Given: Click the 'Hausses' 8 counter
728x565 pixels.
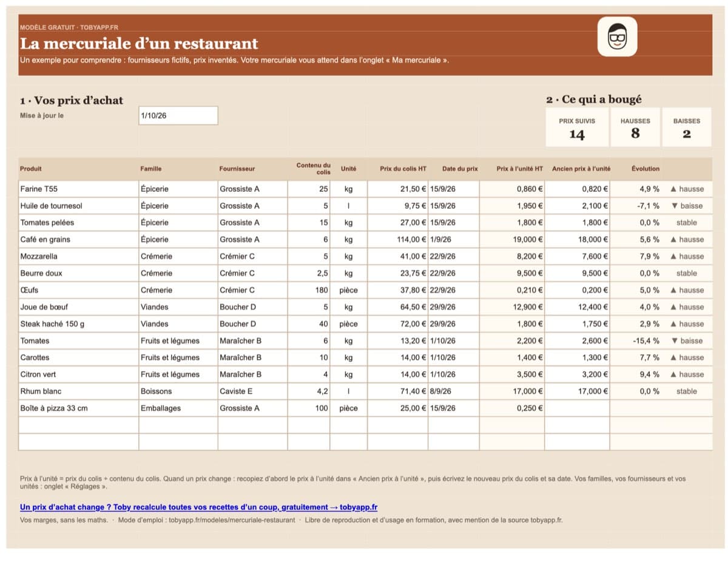Looking at the screenshot, I should [635, 127].
